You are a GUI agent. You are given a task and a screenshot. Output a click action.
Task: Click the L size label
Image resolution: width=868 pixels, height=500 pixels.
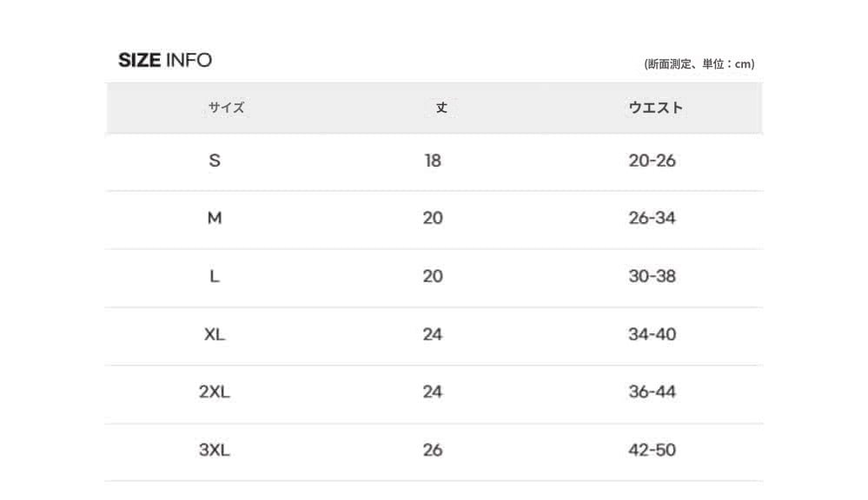point(215,276)
